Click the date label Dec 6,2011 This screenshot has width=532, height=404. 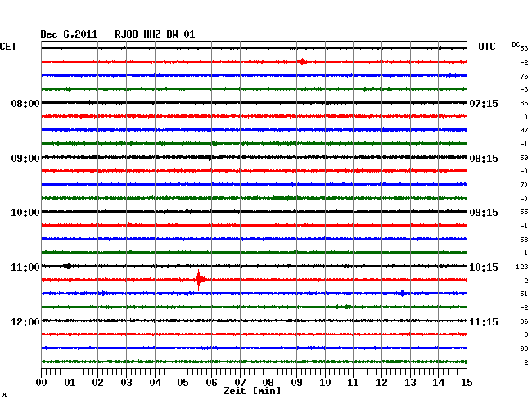click(69, 34)
